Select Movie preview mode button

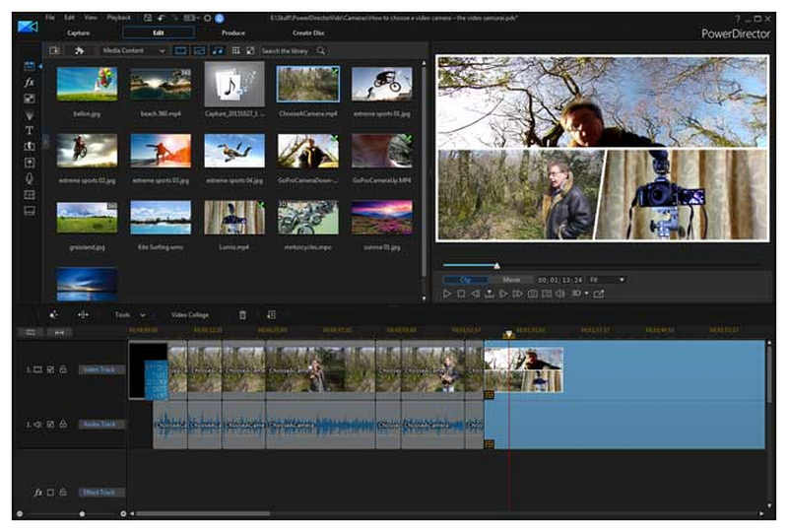(512, 280)
